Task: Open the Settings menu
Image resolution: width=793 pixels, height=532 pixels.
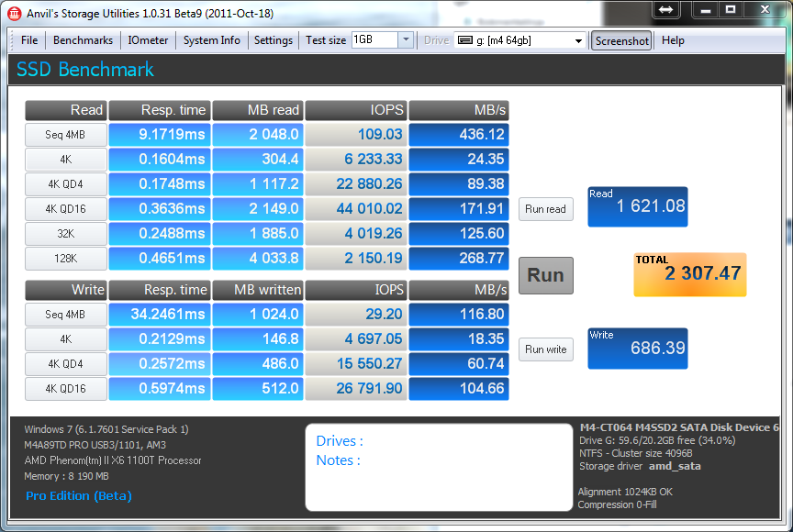Action: (x=274, y=40)
